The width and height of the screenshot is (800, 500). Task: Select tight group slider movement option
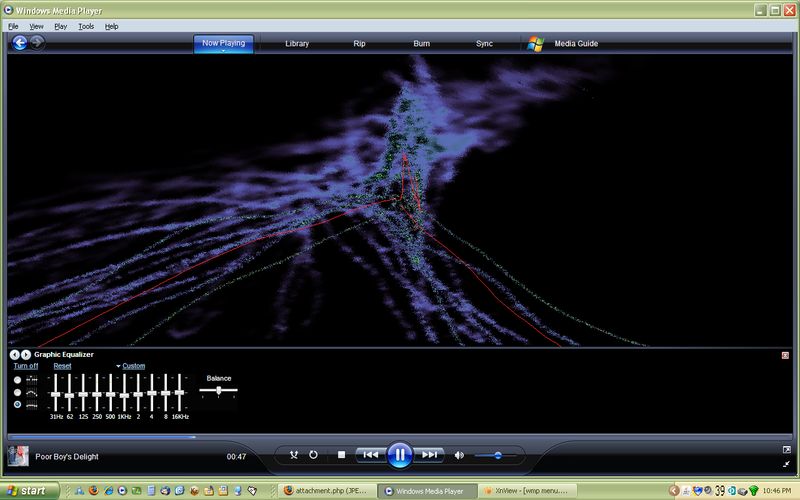(x=17, y=405)
